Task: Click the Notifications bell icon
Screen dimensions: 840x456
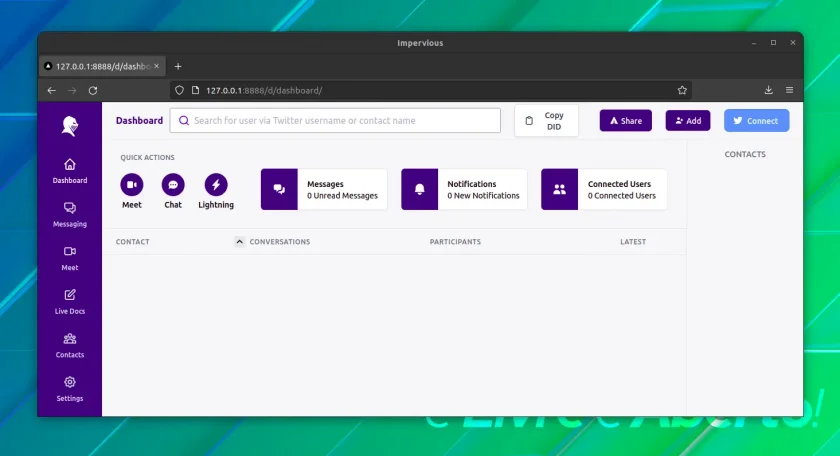Action: click(x=419, y=189)
